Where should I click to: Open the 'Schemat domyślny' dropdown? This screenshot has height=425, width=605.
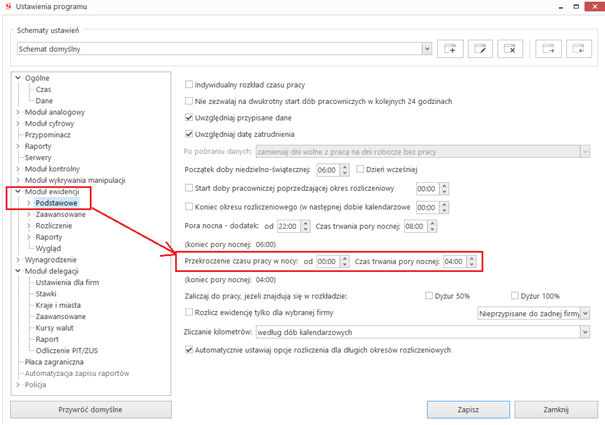[427, 48]
